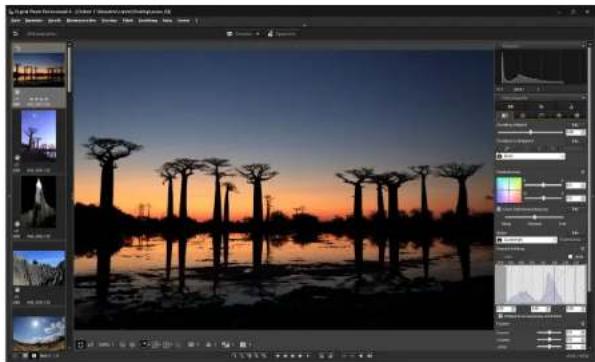Image resolution: width=595 pixels, height=362 pixels.
Task: Click the white balance color wheel swatch
Action: pos(509,190)
